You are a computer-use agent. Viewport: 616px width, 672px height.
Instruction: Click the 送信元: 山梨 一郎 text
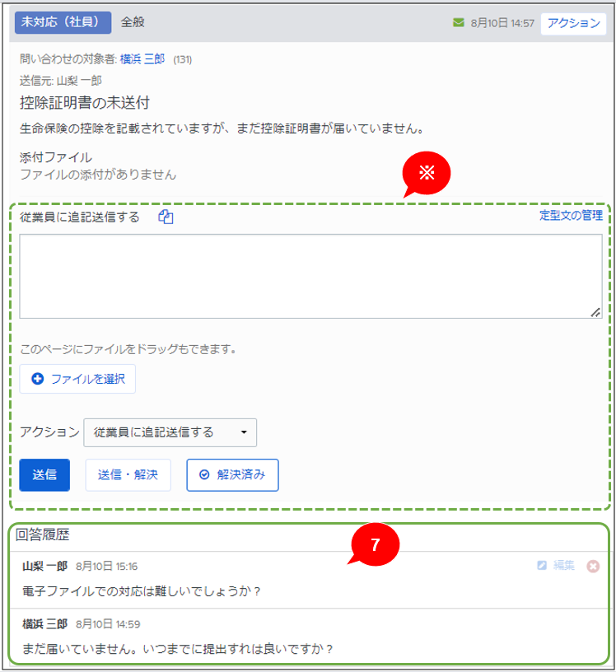coord(60,81)
